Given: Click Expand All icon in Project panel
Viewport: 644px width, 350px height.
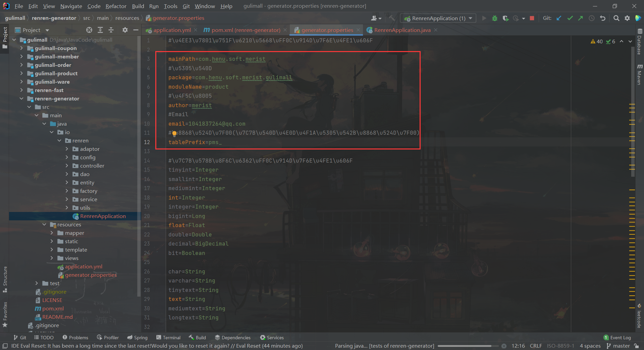Looking at the screenshot, I should pyautogui.click(x=100, y=30).
